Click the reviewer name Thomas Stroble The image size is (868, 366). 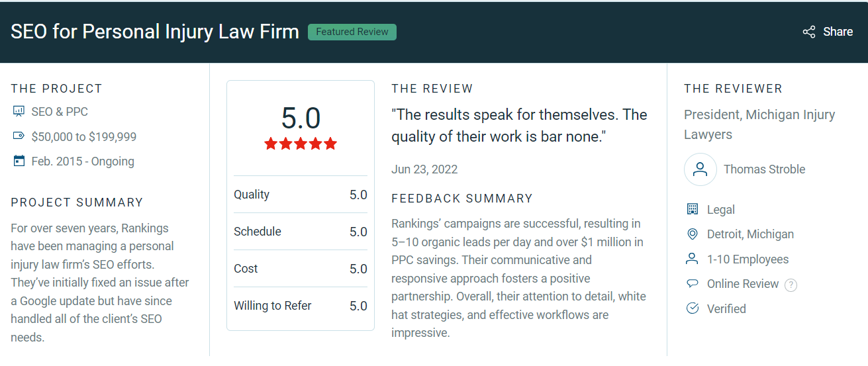tap(764, 169)
